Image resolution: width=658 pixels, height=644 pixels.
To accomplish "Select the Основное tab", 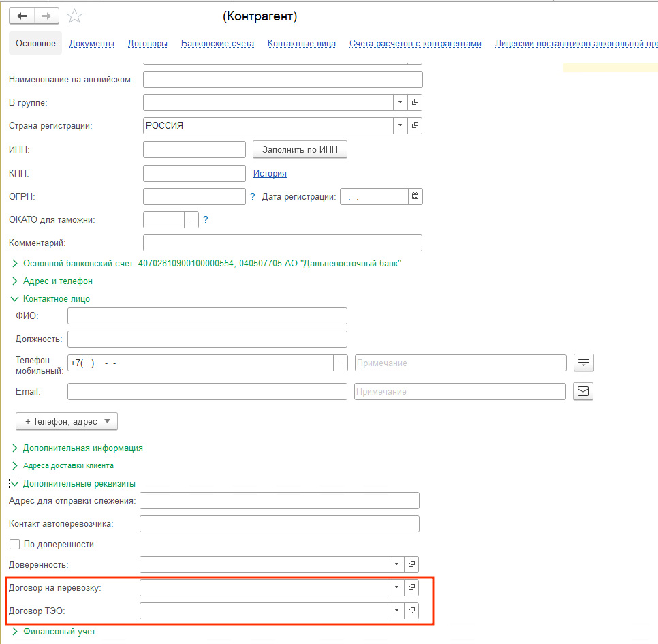I will [35, 43].
